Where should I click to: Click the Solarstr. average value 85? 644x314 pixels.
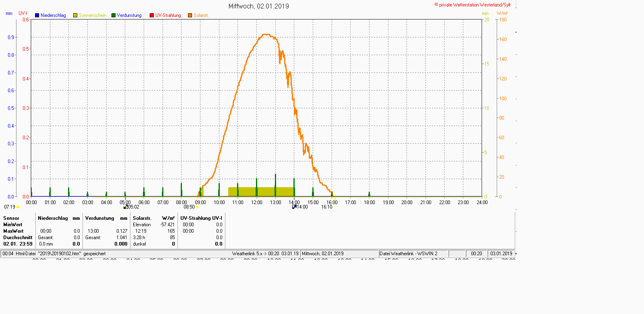[172, 238]
